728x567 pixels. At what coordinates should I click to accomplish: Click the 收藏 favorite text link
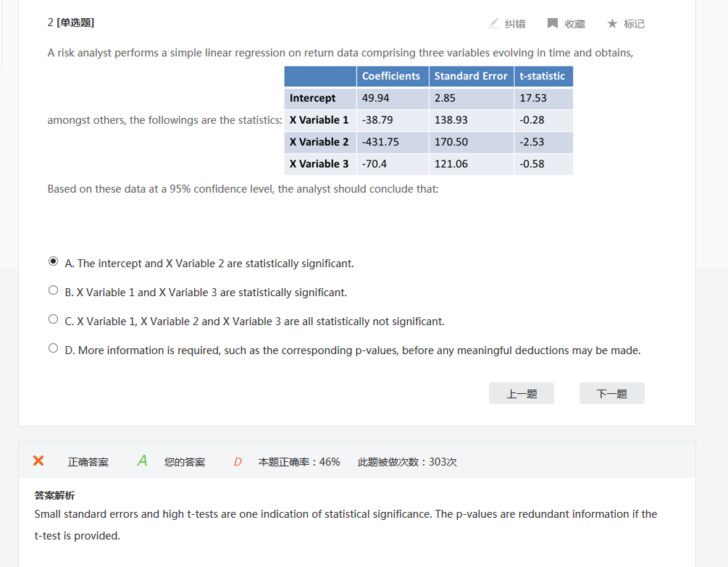tap(575, 24)
